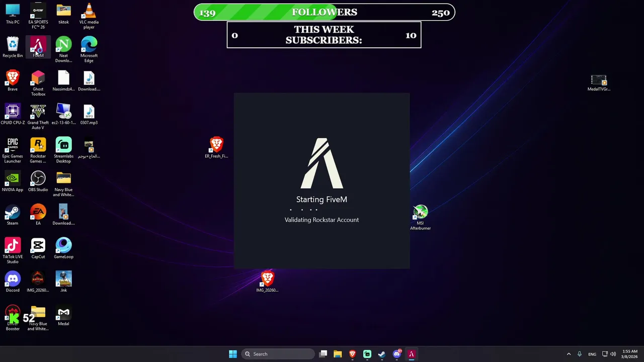Open NVIDIA App shortcut
The image size is (644, 362).
coord(13,182)
